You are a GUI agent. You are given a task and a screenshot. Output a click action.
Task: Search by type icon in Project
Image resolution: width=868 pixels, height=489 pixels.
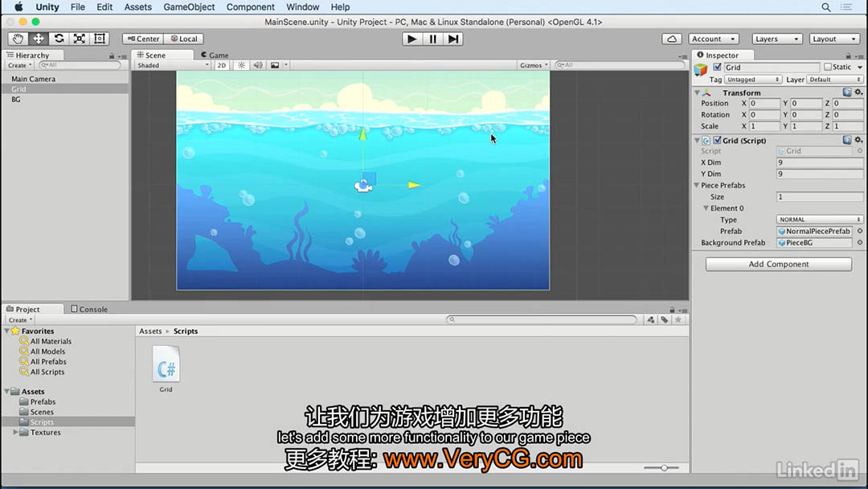pos(650,319)
